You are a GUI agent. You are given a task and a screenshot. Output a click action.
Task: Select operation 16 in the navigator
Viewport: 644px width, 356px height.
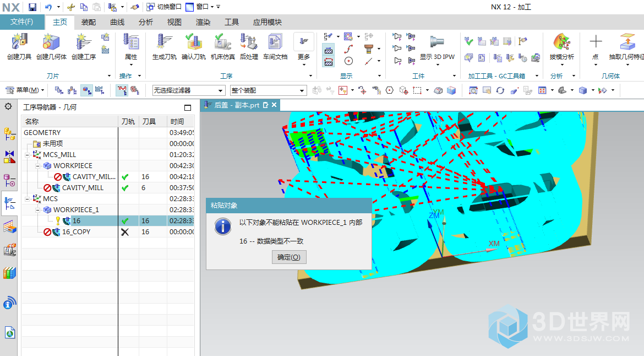tap(107, 221)
